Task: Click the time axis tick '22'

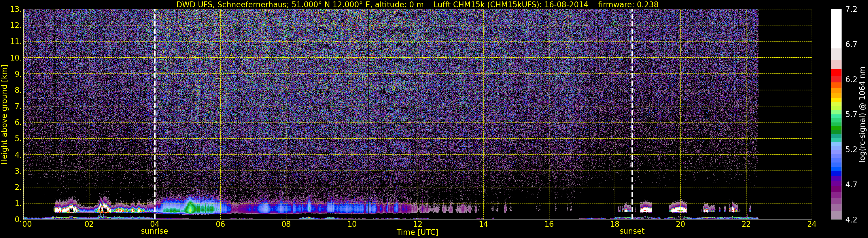Action: [746, 224]
